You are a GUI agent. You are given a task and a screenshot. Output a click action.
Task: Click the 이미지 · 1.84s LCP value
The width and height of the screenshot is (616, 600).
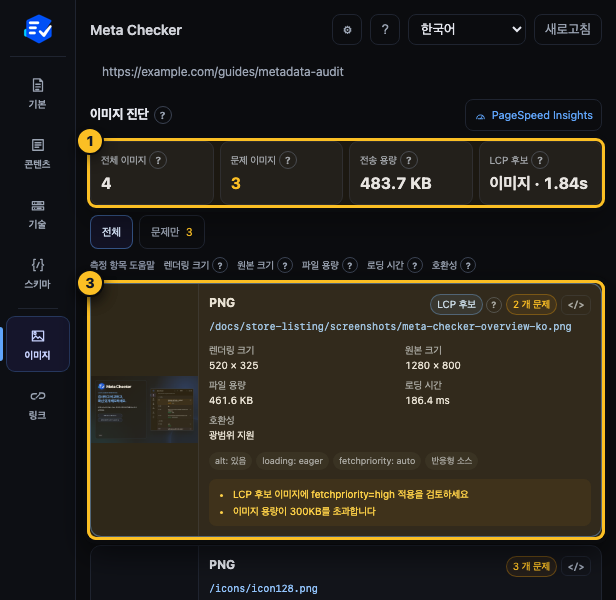point(538,183)
